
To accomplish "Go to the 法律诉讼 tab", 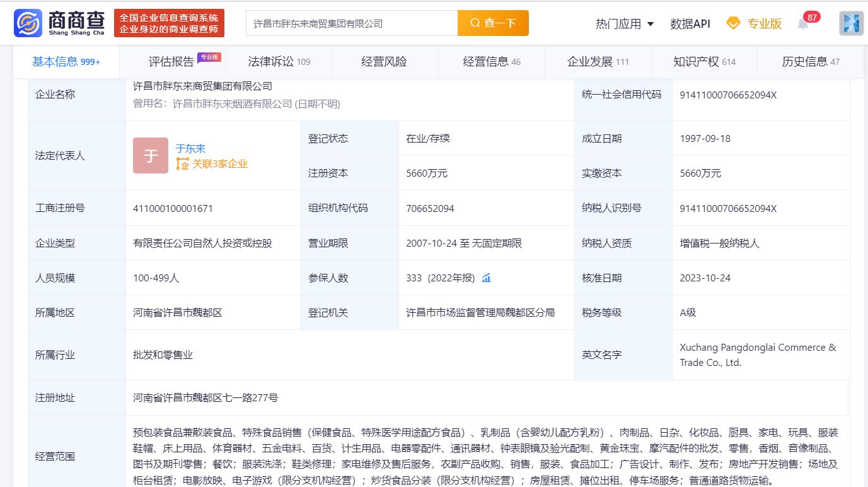I will (x=279, y=61).
